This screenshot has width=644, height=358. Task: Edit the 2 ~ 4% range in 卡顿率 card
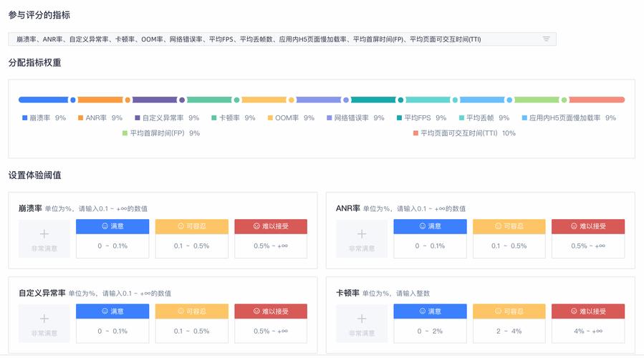(x=509, y=331)
